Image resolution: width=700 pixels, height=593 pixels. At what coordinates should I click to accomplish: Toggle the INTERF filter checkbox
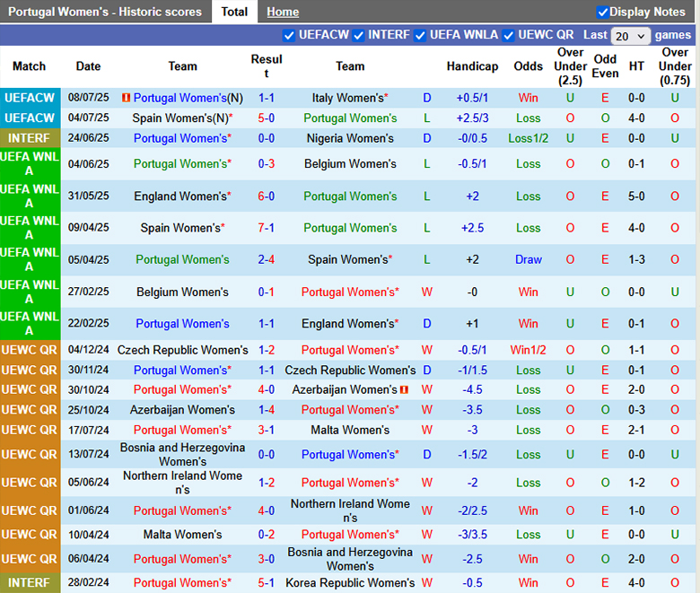358,35
